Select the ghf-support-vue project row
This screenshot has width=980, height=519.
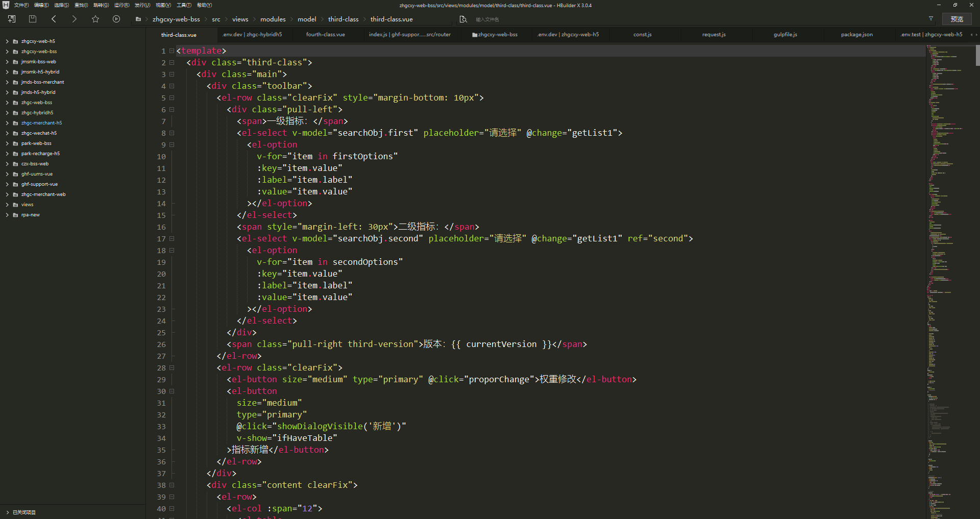point(72,184)
